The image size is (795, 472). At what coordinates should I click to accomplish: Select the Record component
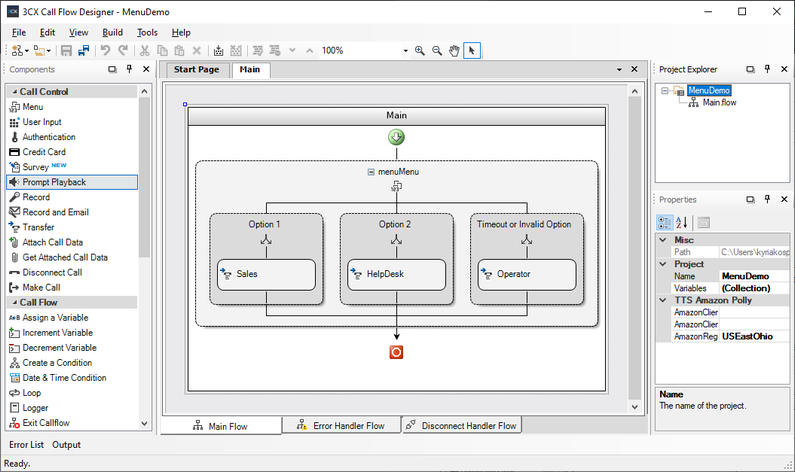(71, 197)
